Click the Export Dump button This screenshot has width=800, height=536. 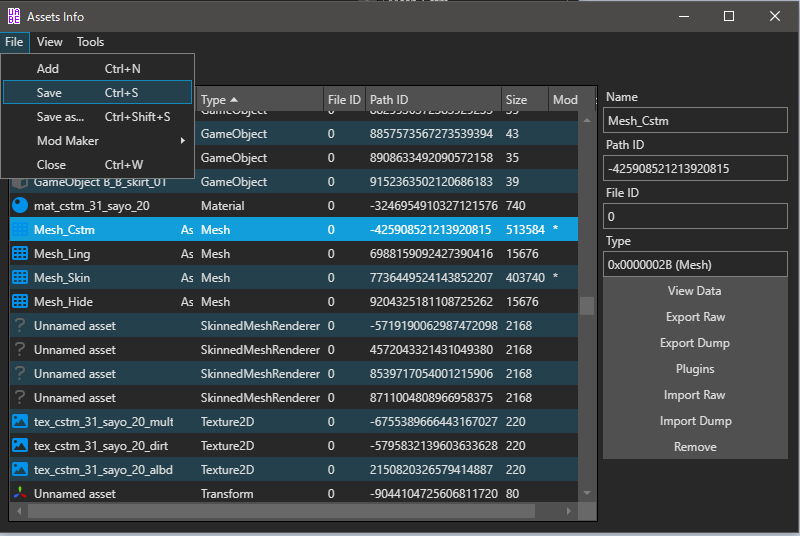695,343
